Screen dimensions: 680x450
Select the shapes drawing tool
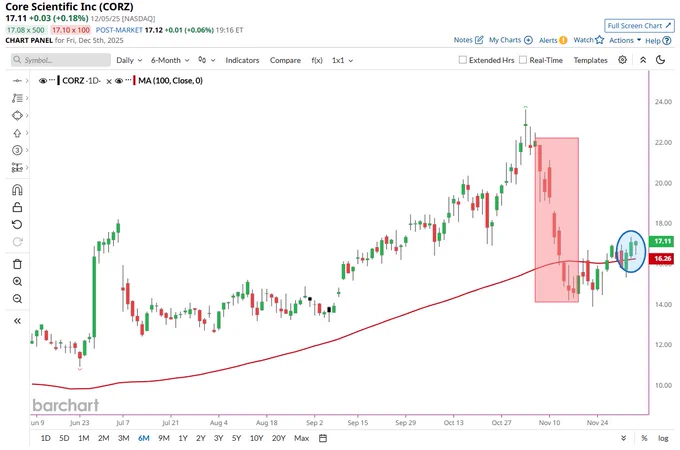[17, 115]
